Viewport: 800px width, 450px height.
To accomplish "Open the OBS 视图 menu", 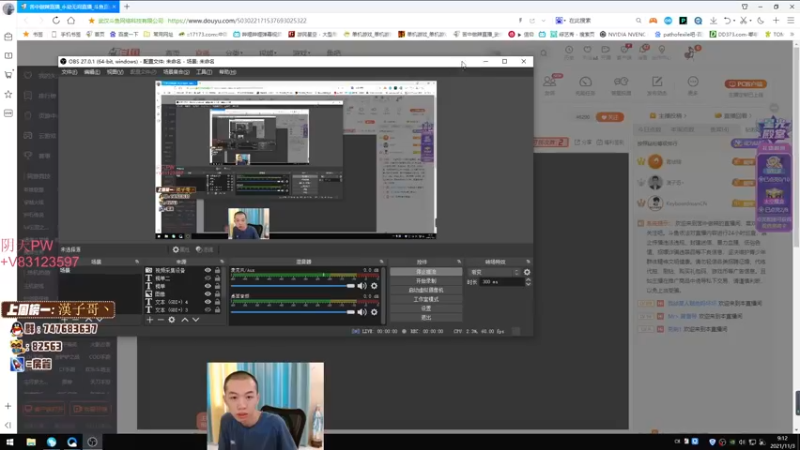I will [x=115, y=72].
